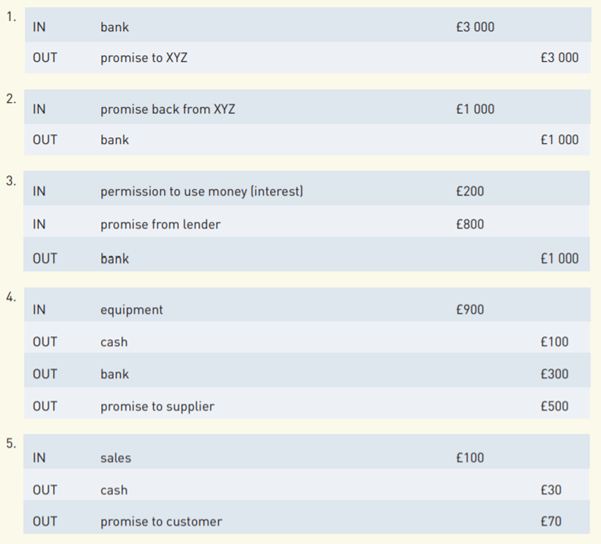Viewport: 601px width, 544px height.
Task: Click the £900 equipment amount
Action: pos(469,310)
